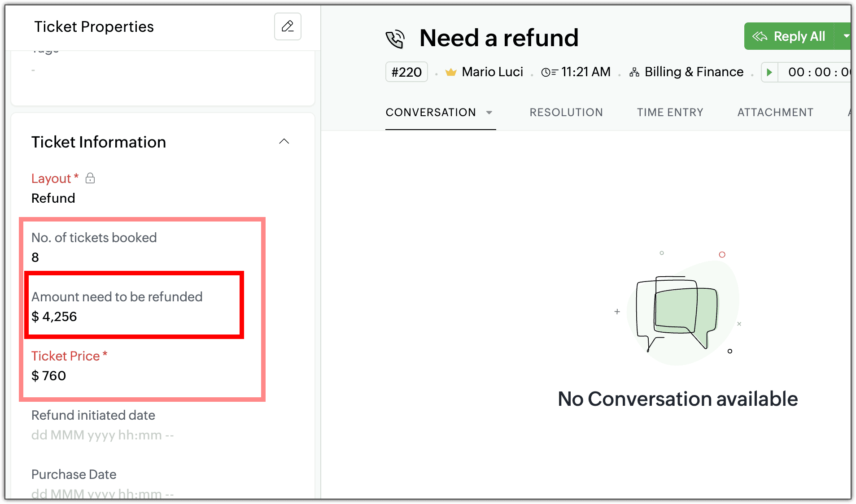This screenshot has height=504, width=856.
Task: Click the clock icon before 11:21 AM
Action: 549,72
